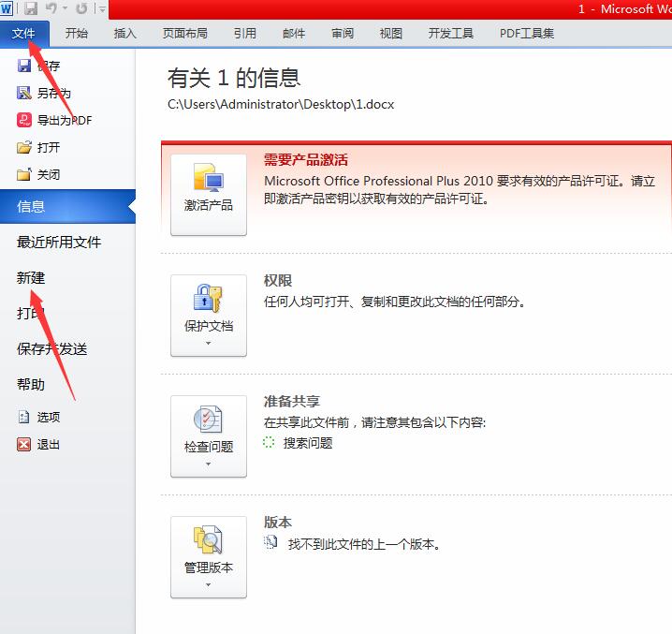Viewport: 672px width, 634px height.
Task: Switch to the 审阅 ribbon tab
Action: point(343,34)
